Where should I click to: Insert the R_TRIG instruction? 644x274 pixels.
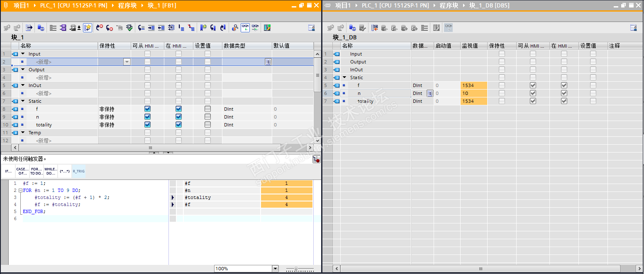(x=78, y=171)
